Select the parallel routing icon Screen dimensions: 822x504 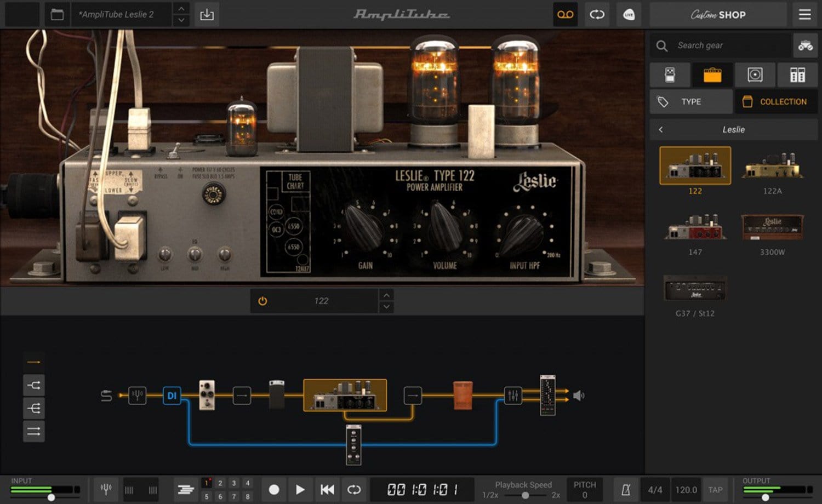click(x=34, y=432)
